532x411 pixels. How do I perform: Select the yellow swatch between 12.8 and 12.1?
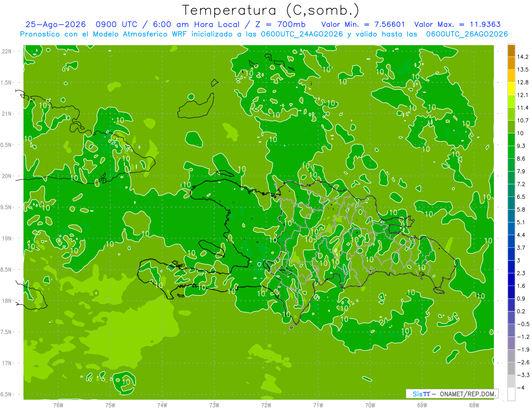point(511,88)
